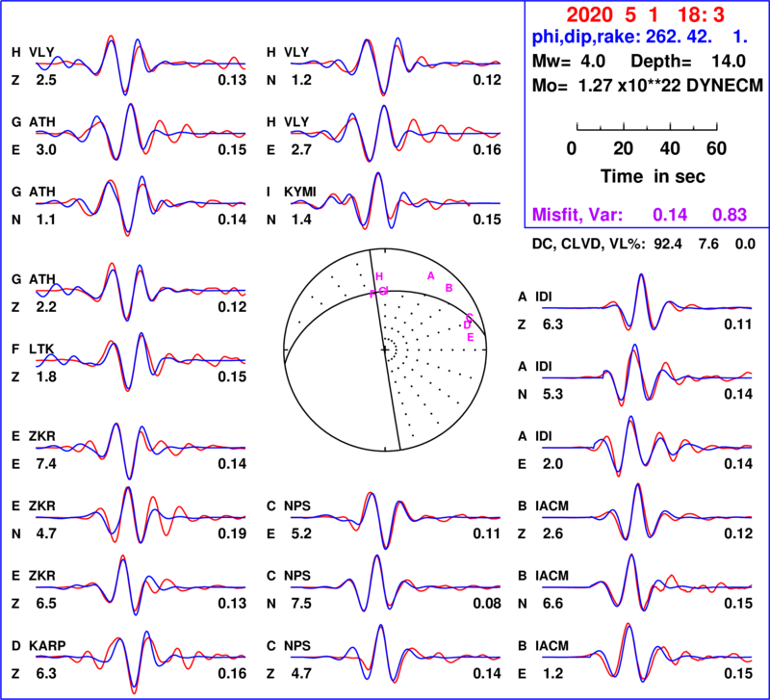Click station letter E on the beachball
Viewport: 770px width, 700px height.
coord(471,337)
